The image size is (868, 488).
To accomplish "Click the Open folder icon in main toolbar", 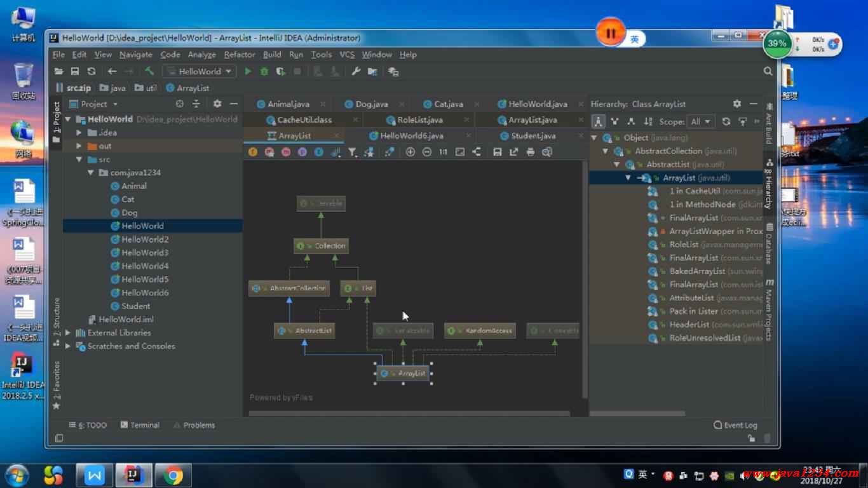I will (x=58, y=71).
